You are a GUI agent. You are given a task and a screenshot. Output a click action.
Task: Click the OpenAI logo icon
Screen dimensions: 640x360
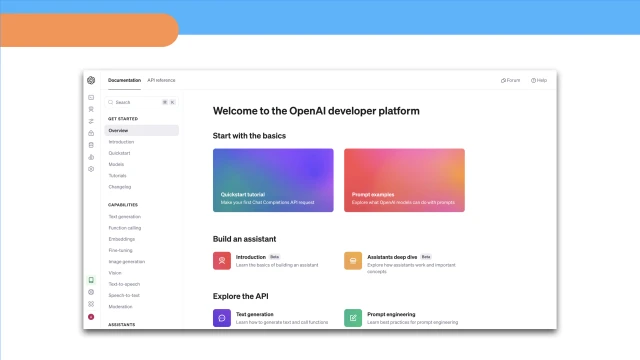click(91, 80)
